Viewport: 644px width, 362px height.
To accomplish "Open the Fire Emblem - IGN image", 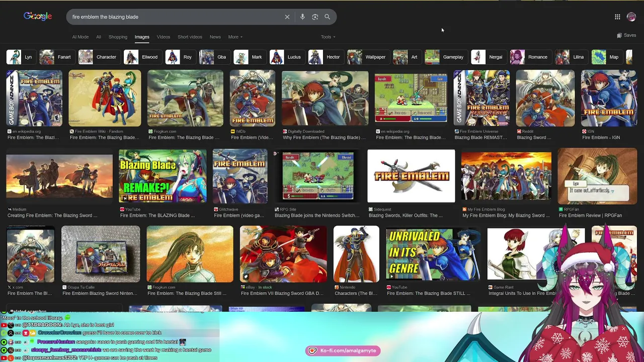I will point(609,98).
